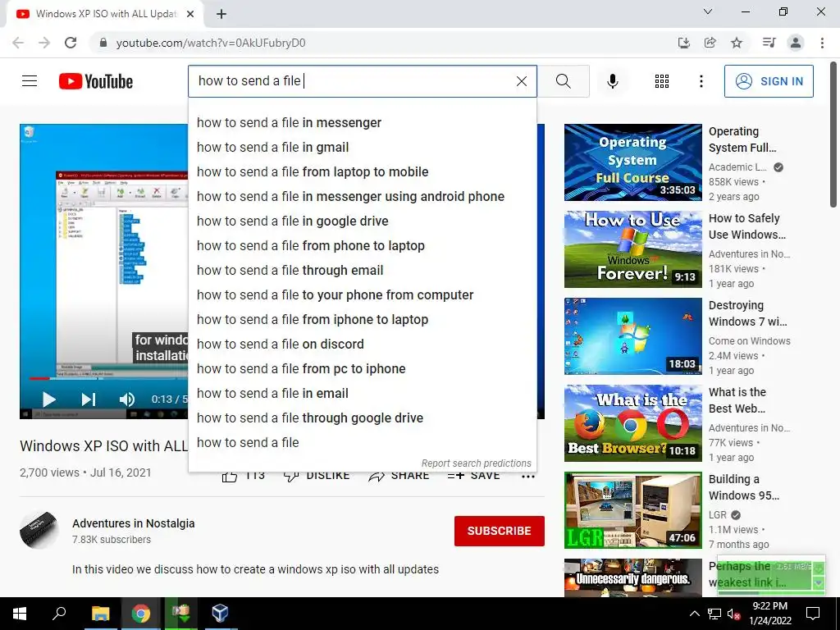Image resolution: width=840 pixels, height=630 pixels.
Task: Click the Adventures in Nostalgia channel avatar
Action: [39, 531]
